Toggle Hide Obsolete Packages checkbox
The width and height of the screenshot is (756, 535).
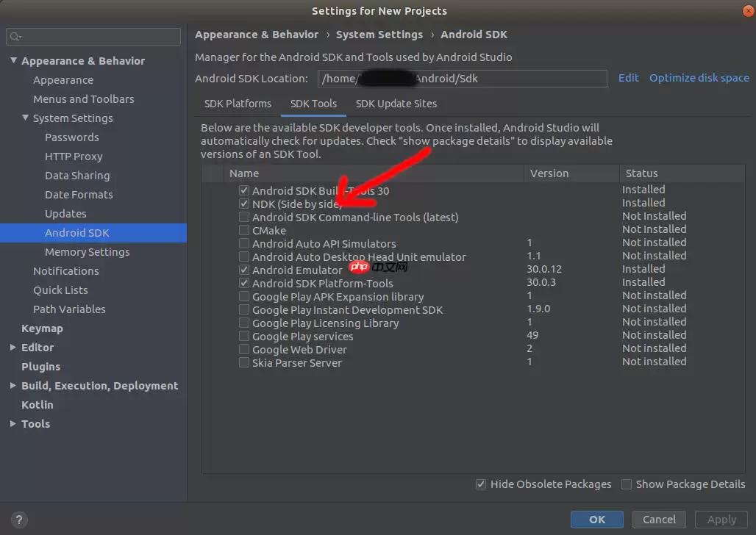481,484
